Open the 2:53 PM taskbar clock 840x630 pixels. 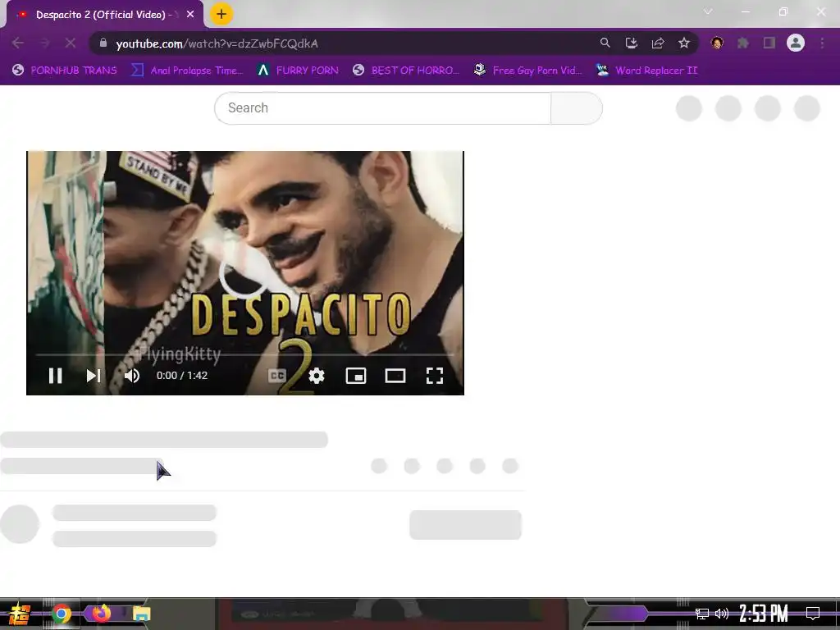coord(764,614)
